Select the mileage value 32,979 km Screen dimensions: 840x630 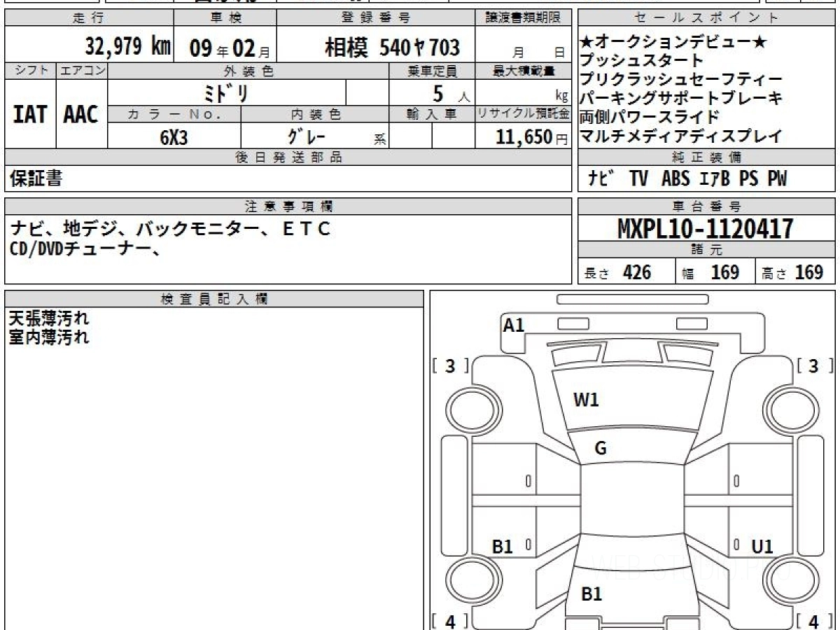(127, 47)
